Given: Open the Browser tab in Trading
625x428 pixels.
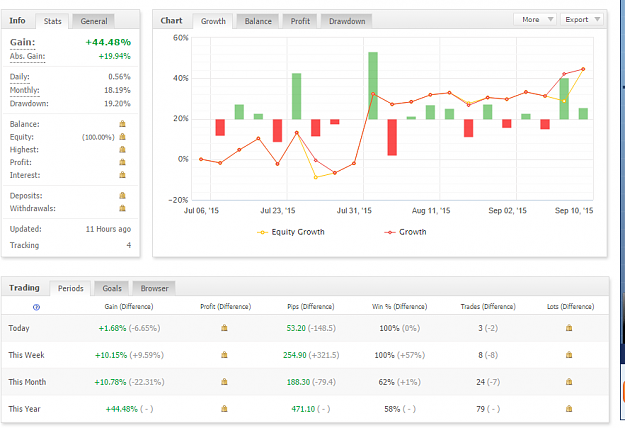Looking at the screenshot, I should click(154, 288).
